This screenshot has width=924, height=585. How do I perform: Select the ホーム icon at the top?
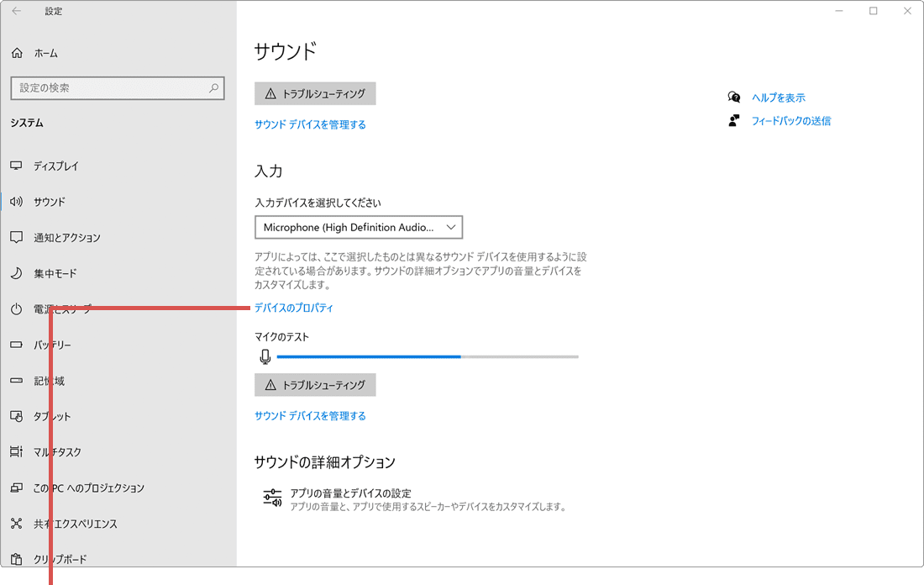click(16, 52)
